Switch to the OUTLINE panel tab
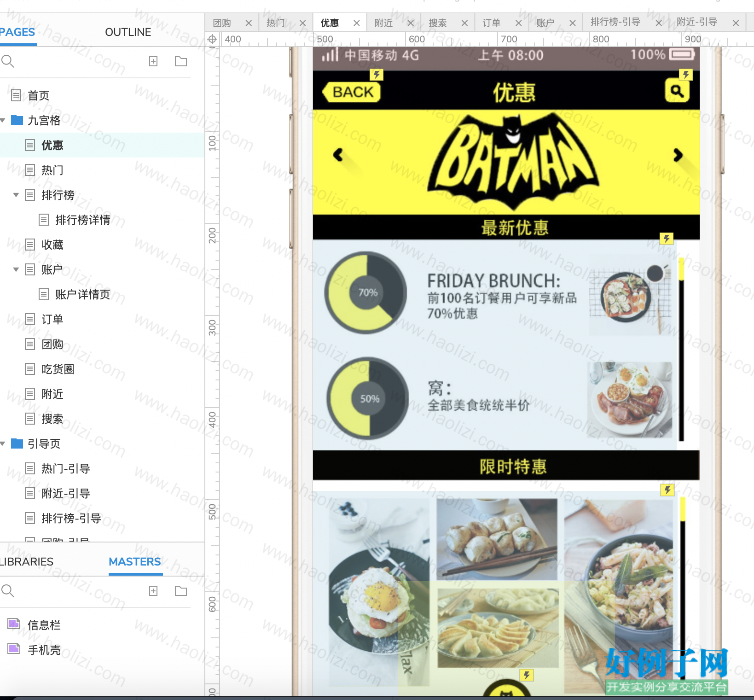This screenshot has height=700, width=754. (128, 32)
